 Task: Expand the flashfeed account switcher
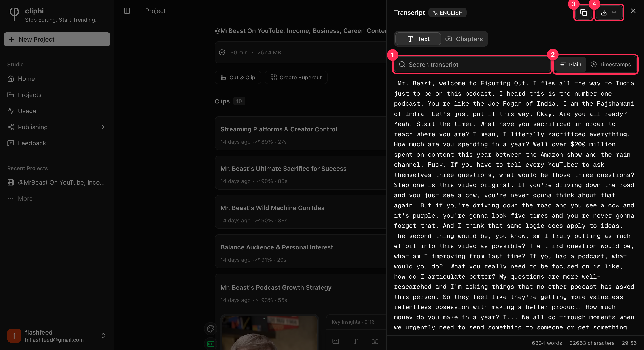click(x=103, y=336)
